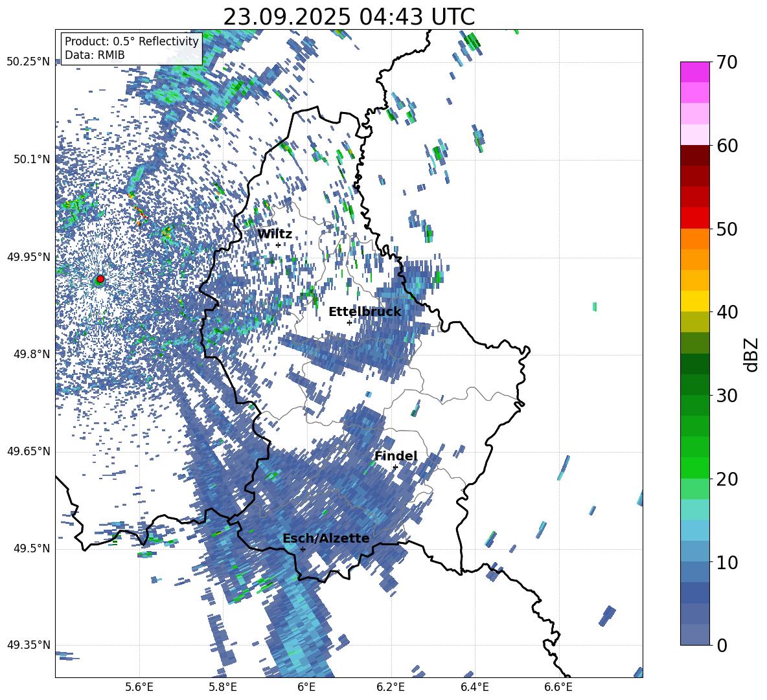Click the colorbar tick label 70
Image resolution: width=767 pixels, height=700 pixels.
click(727, 62)
